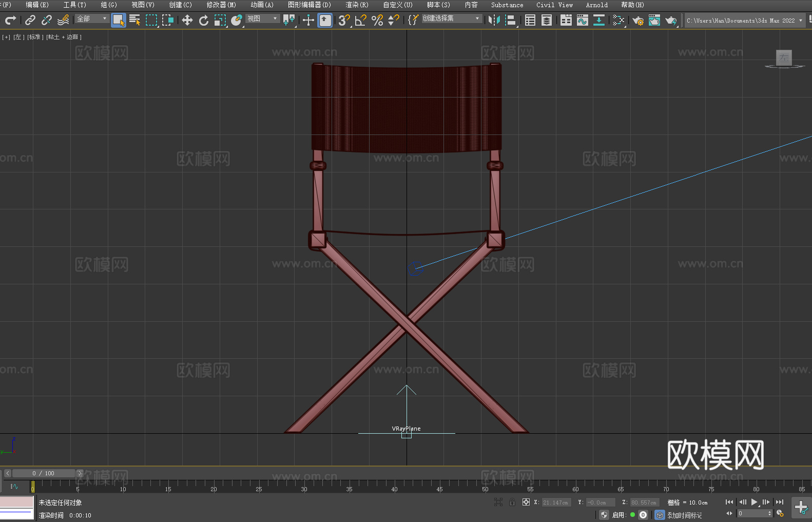Go to the start frame button
The width and height of the screenshot is (812, 522).
pyautogui.click(x=729, y=502)
